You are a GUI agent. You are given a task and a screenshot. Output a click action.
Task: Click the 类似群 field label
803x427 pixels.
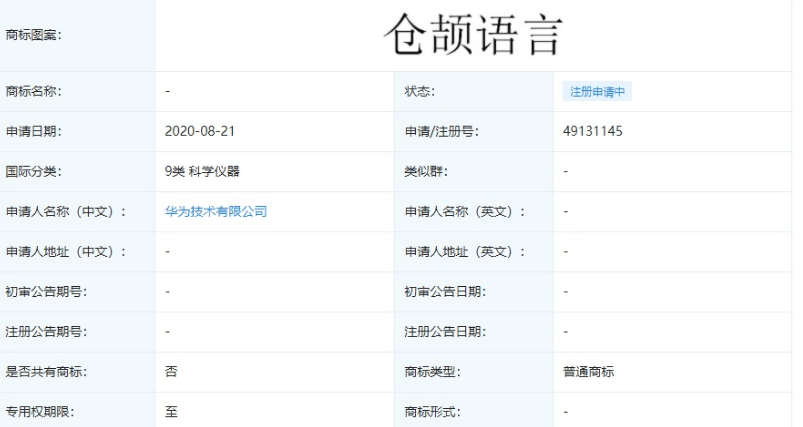(424, 171)
